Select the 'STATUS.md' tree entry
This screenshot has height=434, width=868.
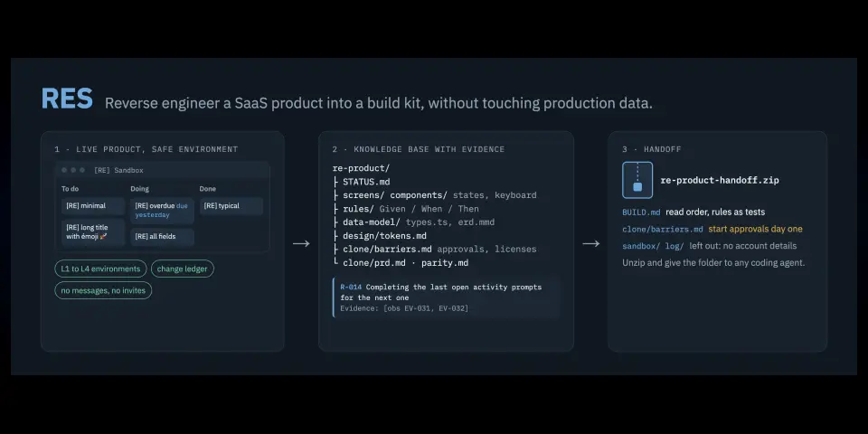[x=366, y=182]
